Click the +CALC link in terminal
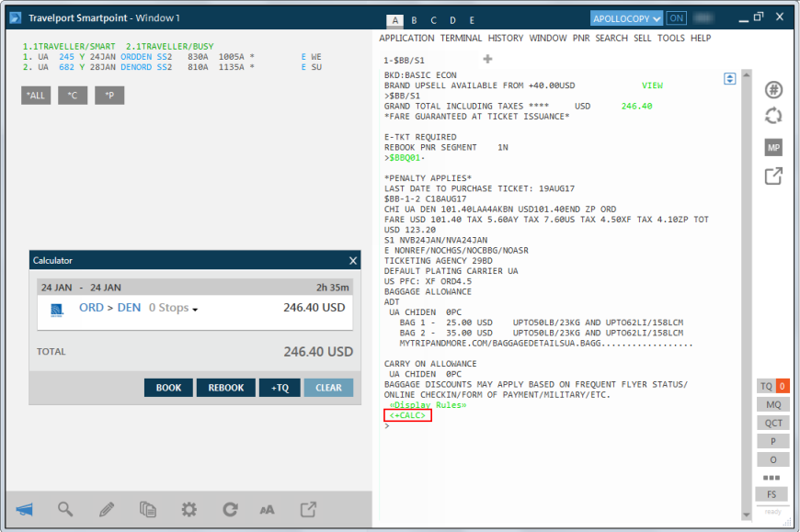 click(407, 415)
